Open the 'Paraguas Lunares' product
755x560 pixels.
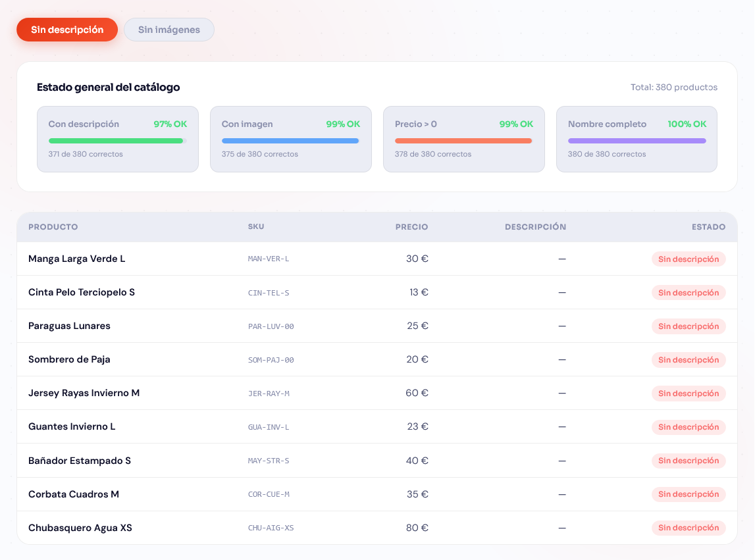69,326
